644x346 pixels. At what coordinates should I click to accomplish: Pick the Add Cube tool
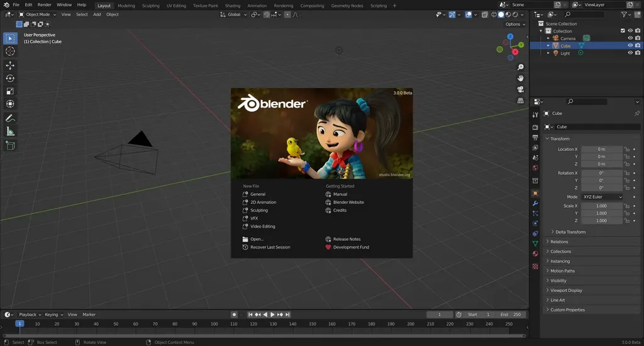(x=10, y=145)
